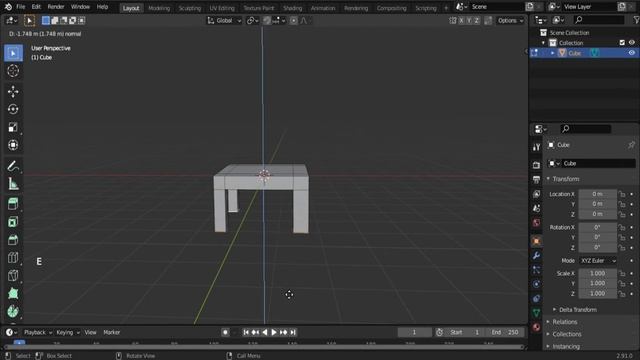Click the outliner search field

(599, 20)
